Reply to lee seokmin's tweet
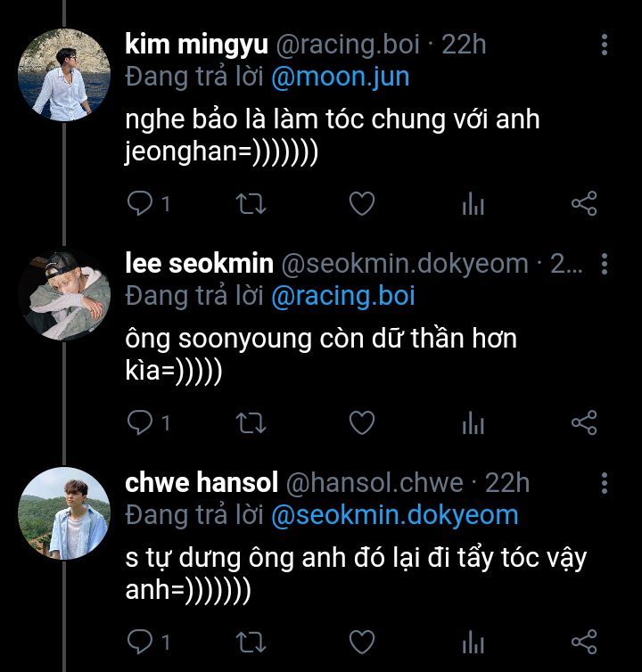642x672 pixels. (x=140, y=422)
